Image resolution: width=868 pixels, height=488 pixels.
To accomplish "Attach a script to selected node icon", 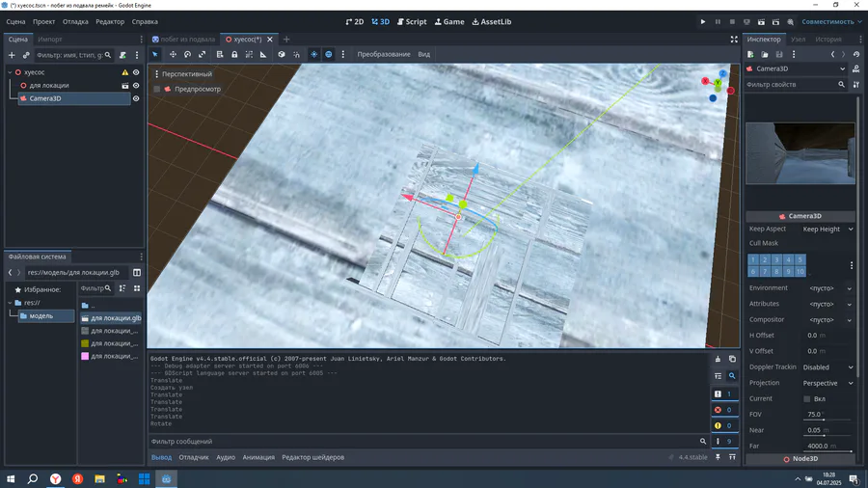I will tap(122, 55).
